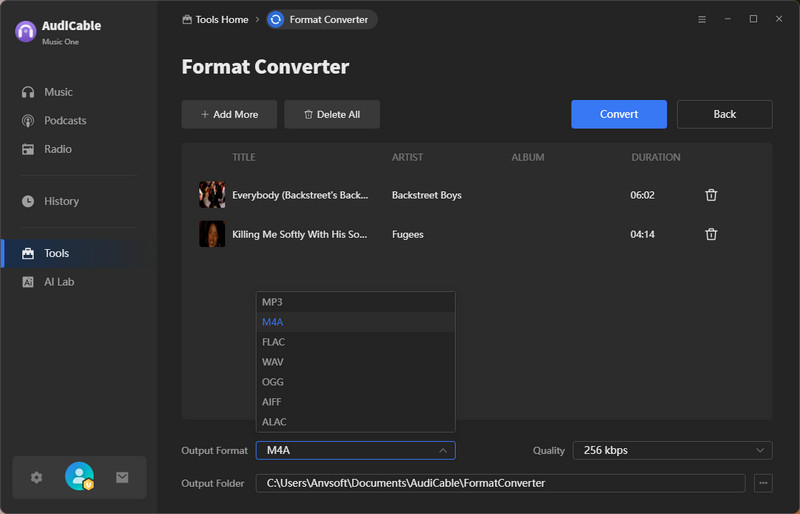The height and width of the screenshot is (514, 800).
Task: Select Tools in the sidebar
Action: (77, 253)
